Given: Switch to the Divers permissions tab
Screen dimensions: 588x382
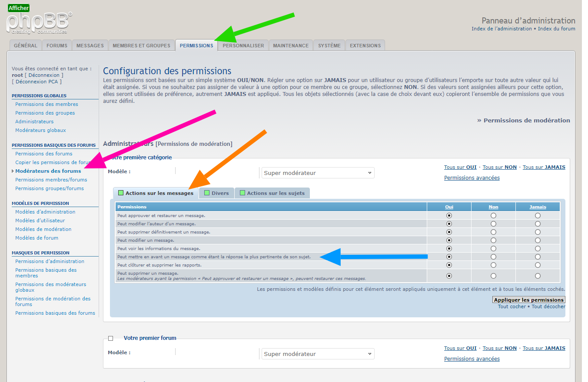Looking at the screenshot, I should [216, 193].
